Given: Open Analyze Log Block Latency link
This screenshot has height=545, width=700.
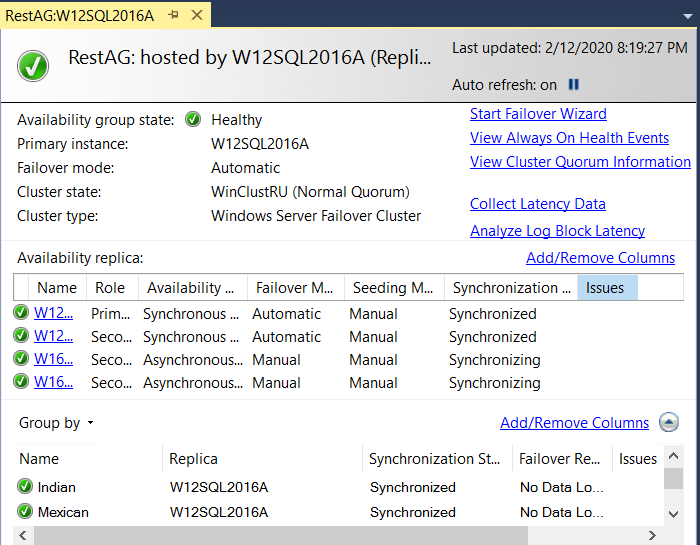Looking at the screenshot, I should [x=557, y=231].
